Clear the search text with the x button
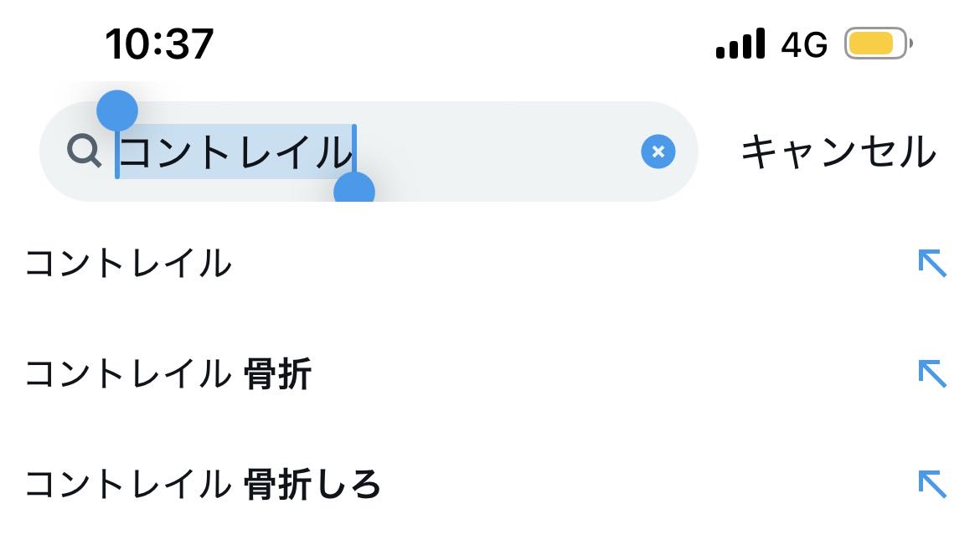980x550 pixels. tap(658, 152)
